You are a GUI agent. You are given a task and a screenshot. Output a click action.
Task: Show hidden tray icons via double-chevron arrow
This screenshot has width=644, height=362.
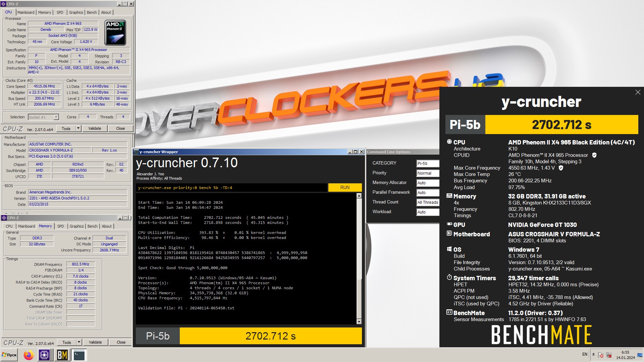click(x=593, y=354)
